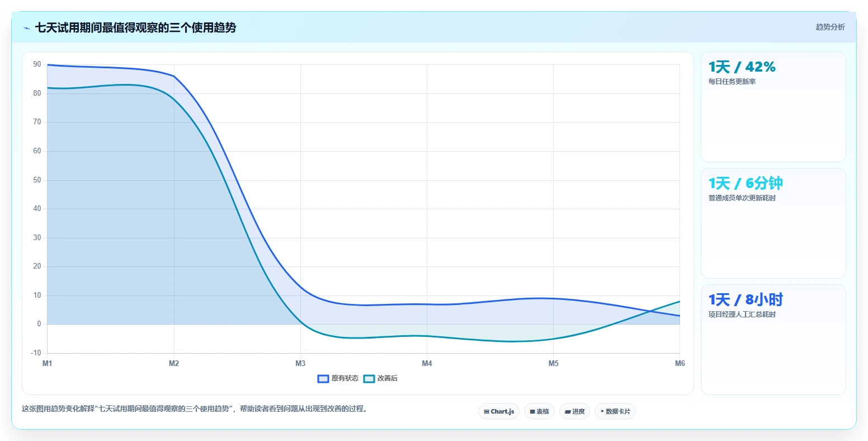Click the -10 y-axis tick label
The width and height of the screenshot is (868, 441).
coord(36,353)
